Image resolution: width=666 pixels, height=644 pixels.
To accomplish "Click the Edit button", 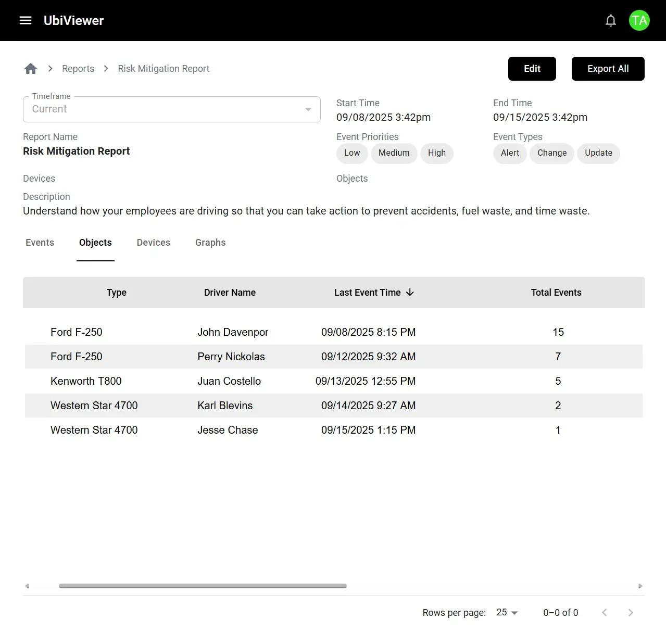I will pos(532,69).
